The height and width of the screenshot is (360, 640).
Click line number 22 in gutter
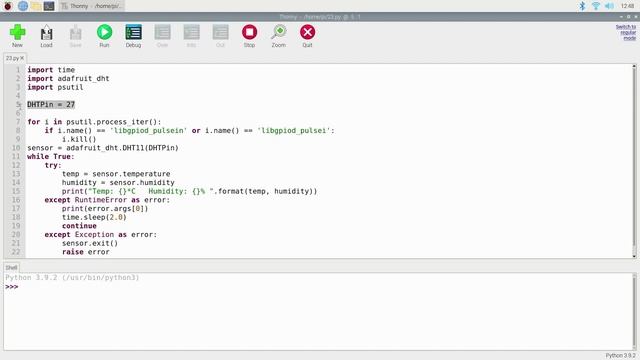point(16,252)
